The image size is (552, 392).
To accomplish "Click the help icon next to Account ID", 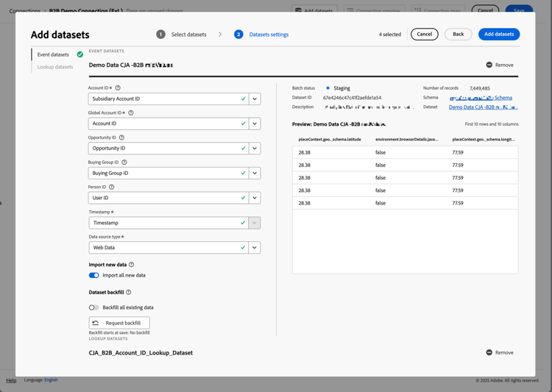I will (118, 88).
